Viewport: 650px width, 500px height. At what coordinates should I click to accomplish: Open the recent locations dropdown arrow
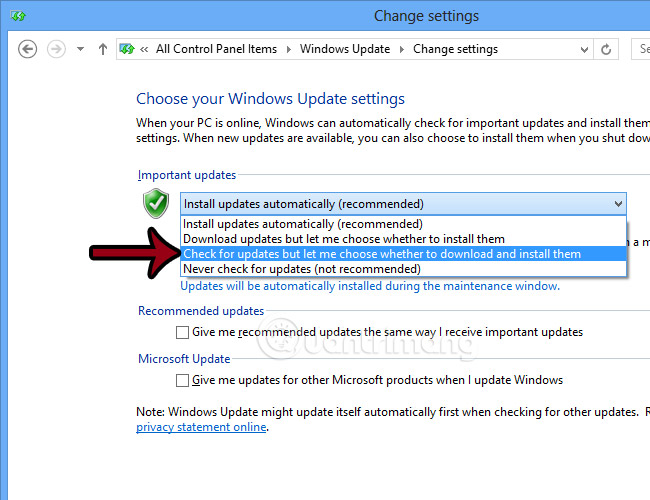pyautogui.click(x=80, y=49)
